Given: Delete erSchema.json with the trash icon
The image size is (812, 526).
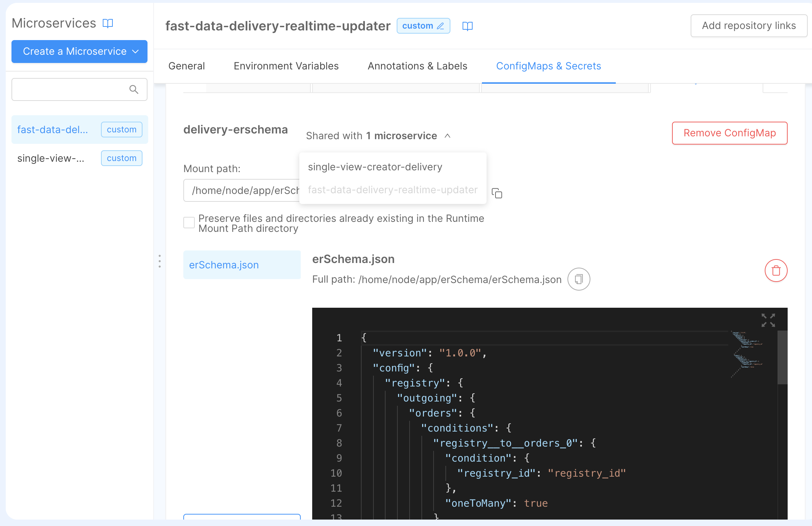Looking at the screenshot, I should (x=776, y=271).
